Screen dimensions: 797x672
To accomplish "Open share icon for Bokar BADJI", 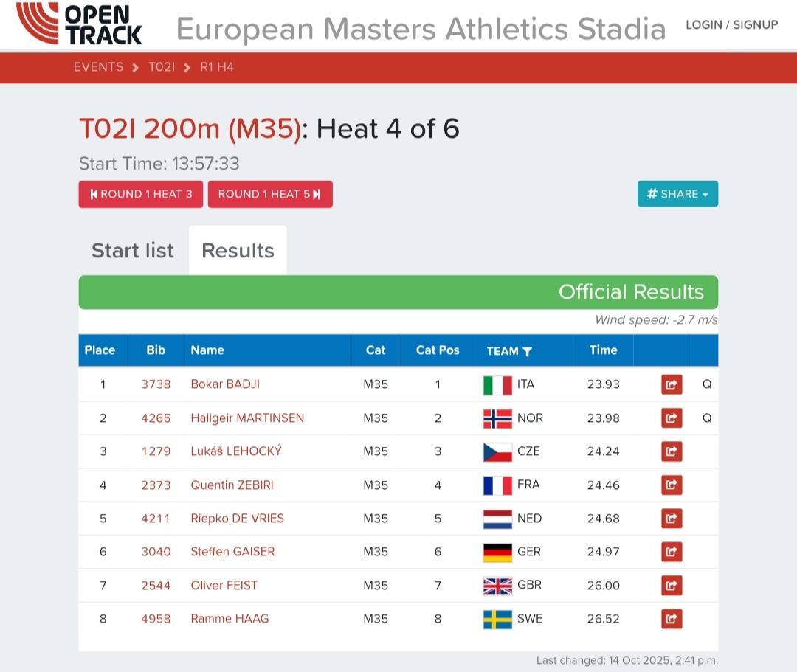I will coord(671,384).
